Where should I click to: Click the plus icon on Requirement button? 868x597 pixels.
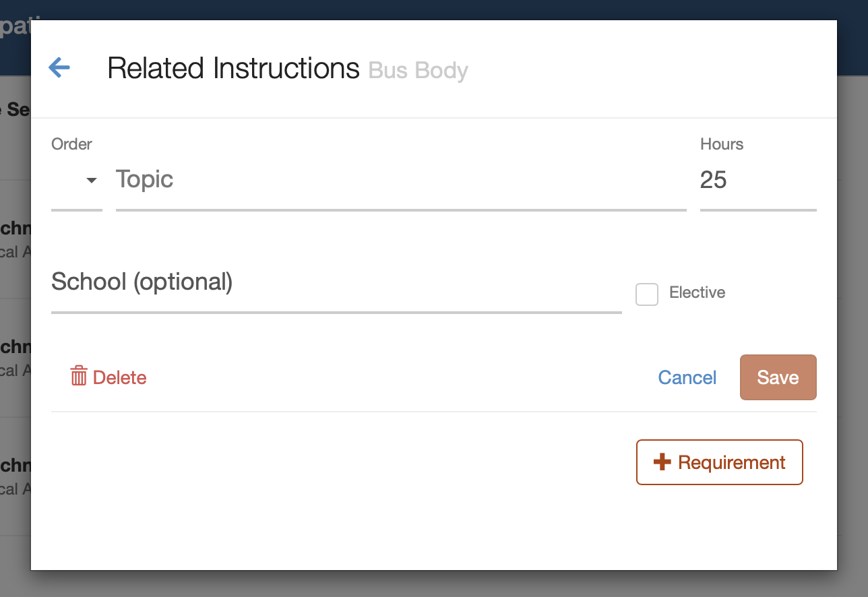(x=662, y=462)
